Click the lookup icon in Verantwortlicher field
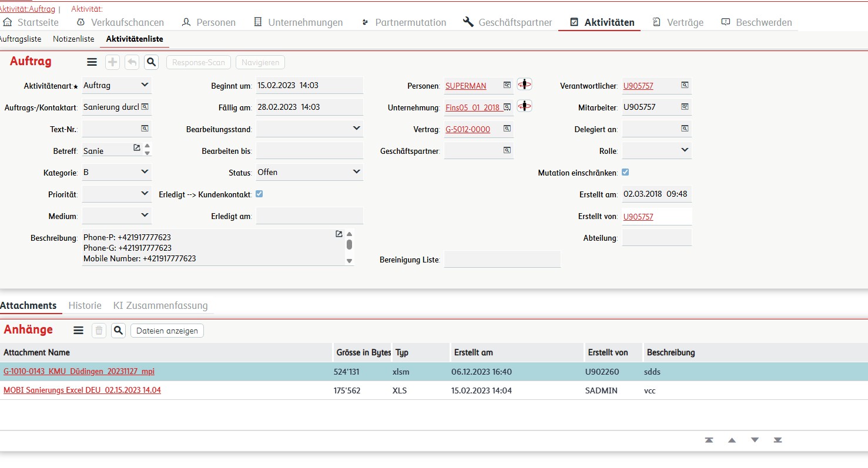Viewport: 868px width, 468px height. pos(685,85)
